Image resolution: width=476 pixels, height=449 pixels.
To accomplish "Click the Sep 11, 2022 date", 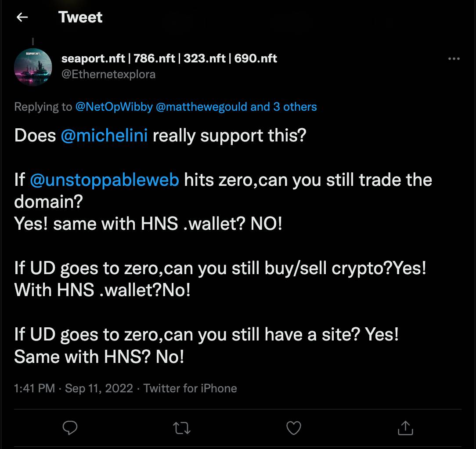I will [99, 388].
